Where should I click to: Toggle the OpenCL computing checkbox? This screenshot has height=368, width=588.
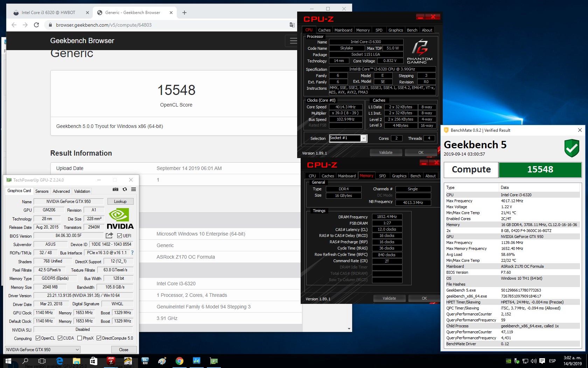tap(38, 338)
